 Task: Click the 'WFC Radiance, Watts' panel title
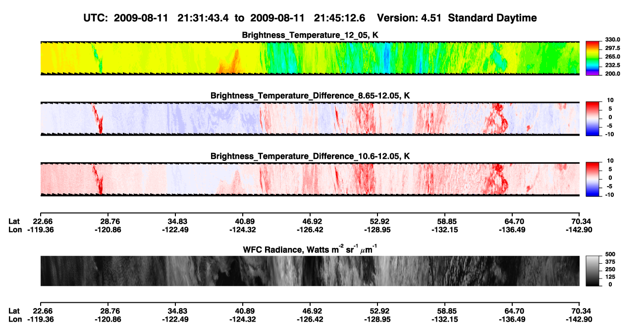coord(310,249)
